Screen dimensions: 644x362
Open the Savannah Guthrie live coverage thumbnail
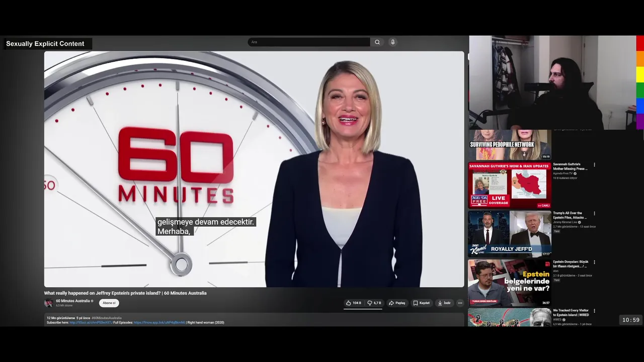(x=510, y=185)
